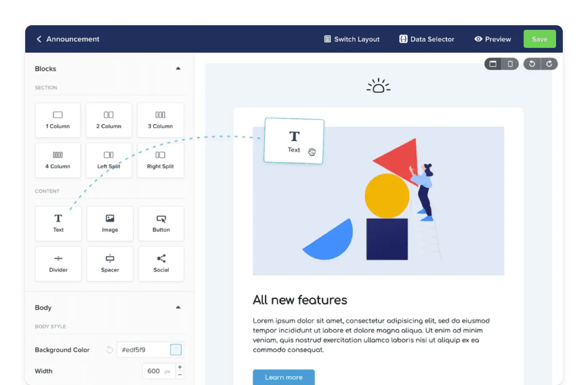Select the Right Split section block
This screenshot has height=385, width=588.
160,160
